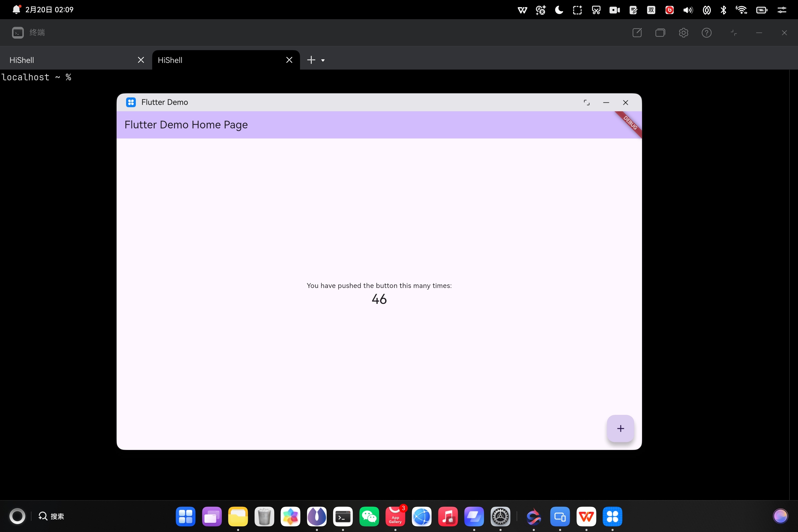798x532 pixels.
Task: Close the first HiShell tab
Action: [x=141, y=60]
